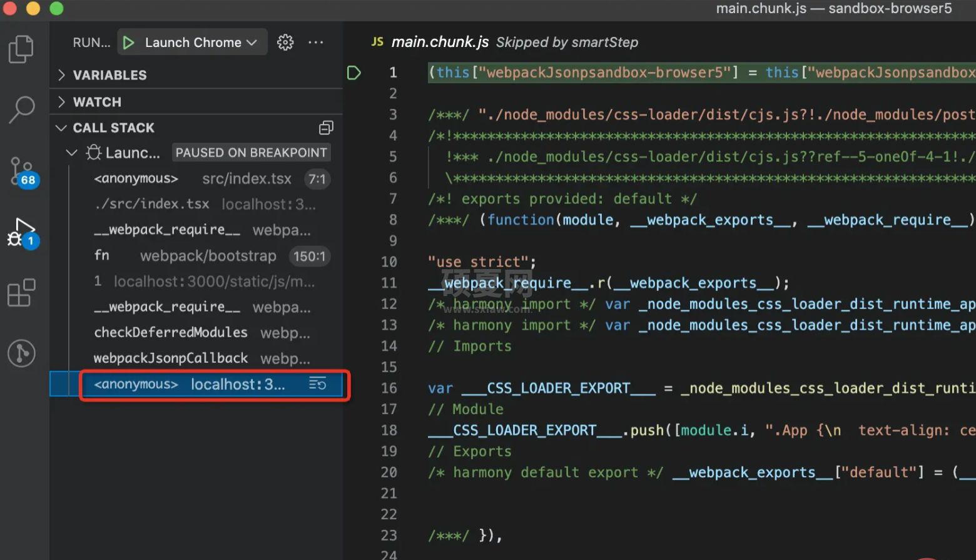The height and width of the screenshot is (560, 976).
Task: Select fn webpack/bootstrap stack frame
Action: coord(196,256)
